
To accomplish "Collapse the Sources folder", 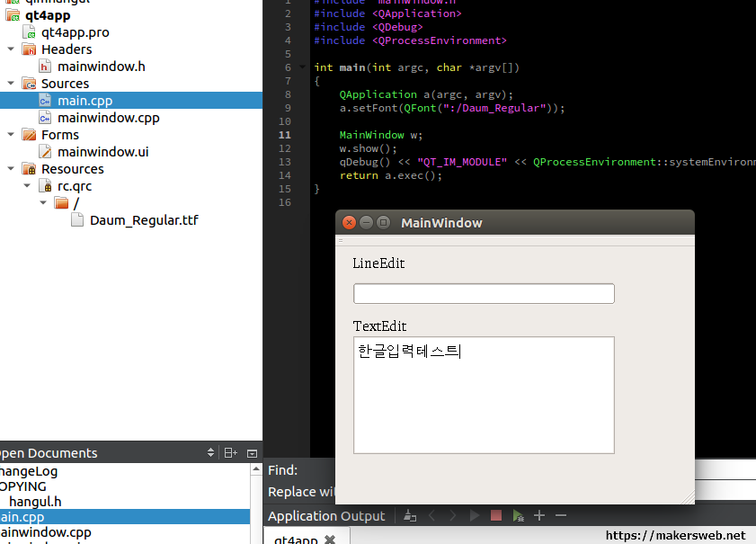I will point(11,83).
